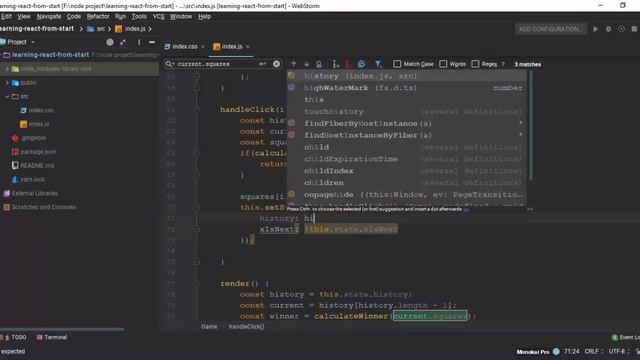Click the Stop square icon
Viewport: 640px width, 360px height.
634,29
